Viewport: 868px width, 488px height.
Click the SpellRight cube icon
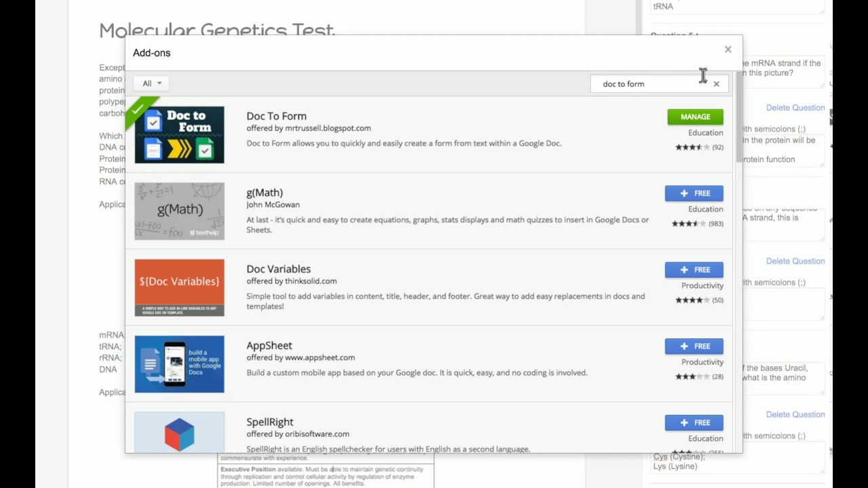179,432
